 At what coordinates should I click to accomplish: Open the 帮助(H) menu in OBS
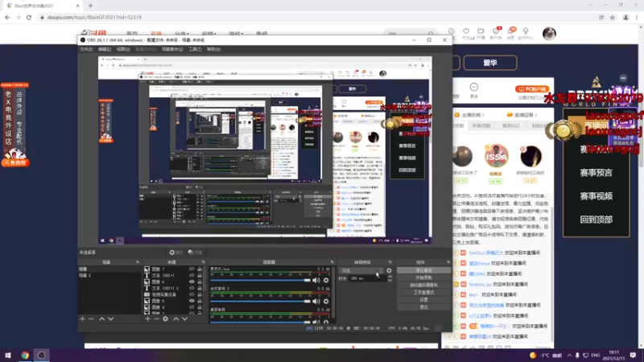click(213, 49)
